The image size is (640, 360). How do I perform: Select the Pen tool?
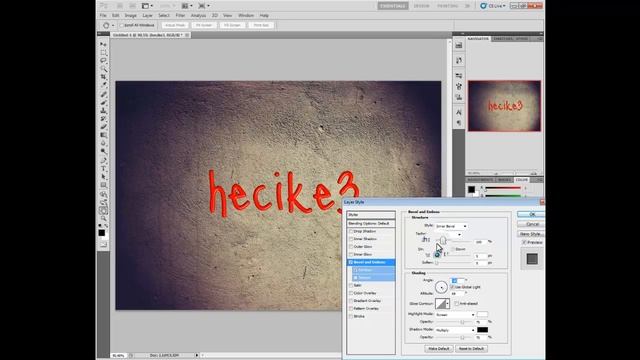click(x=103, y=160)
